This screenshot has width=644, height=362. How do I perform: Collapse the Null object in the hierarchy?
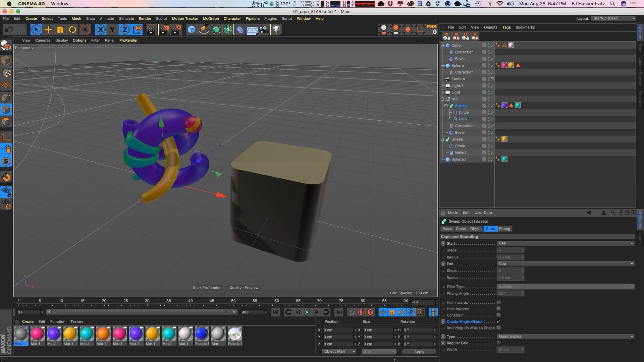(x=442, y=99)
